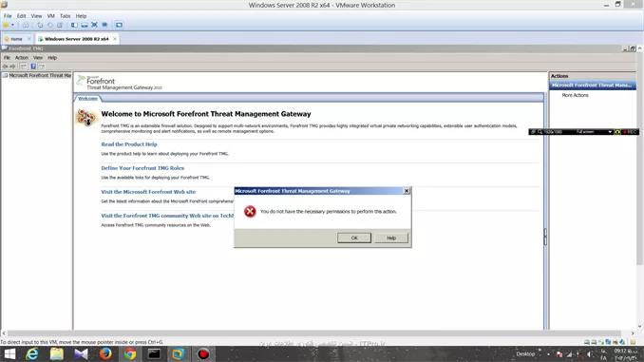Toggle the VMware library sidebar icon
644x362 pixels.
pyautogui.click(x=74, y=25)
